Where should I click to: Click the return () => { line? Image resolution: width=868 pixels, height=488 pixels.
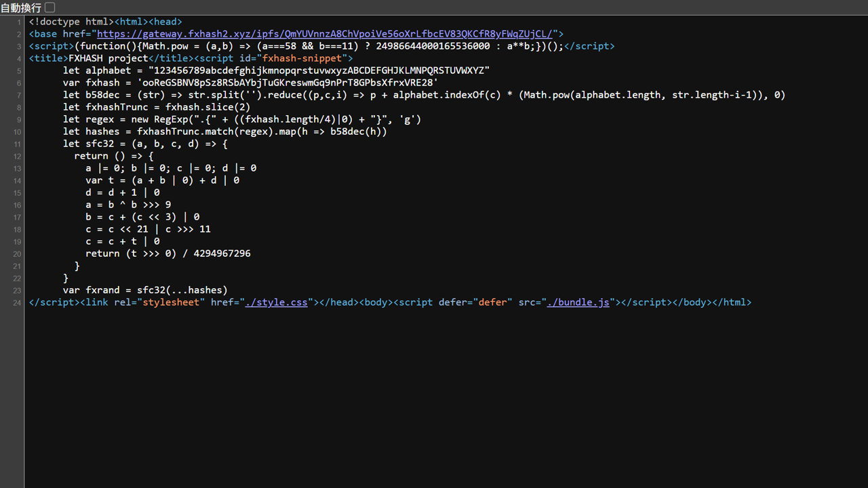coord(114,156)
